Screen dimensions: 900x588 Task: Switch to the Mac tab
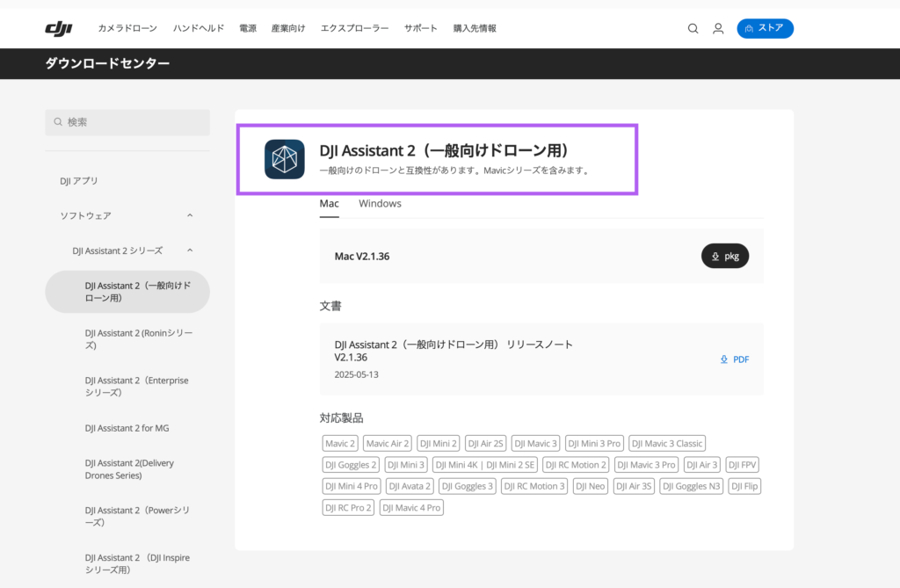330,204
